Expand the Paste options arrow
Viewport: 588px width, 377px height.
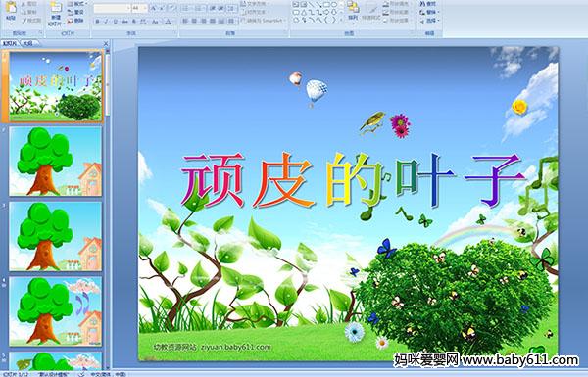[x=11, y=24]
